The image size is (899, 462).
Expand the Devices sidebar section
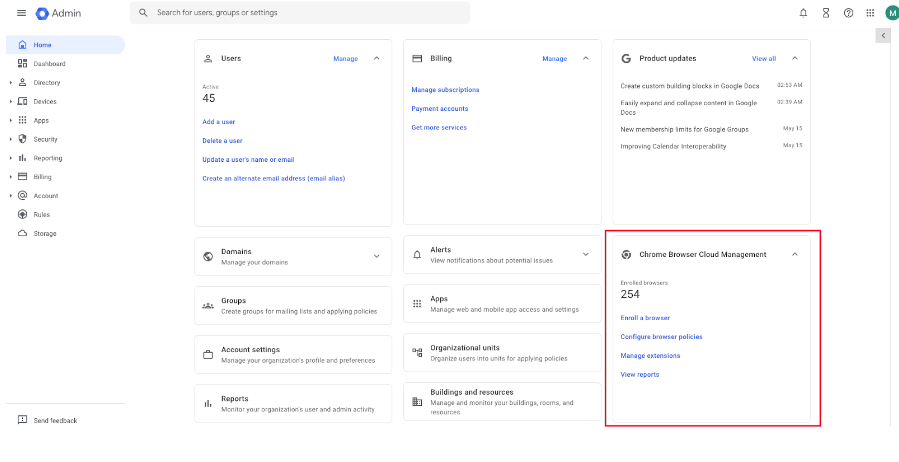pos(11,101)
